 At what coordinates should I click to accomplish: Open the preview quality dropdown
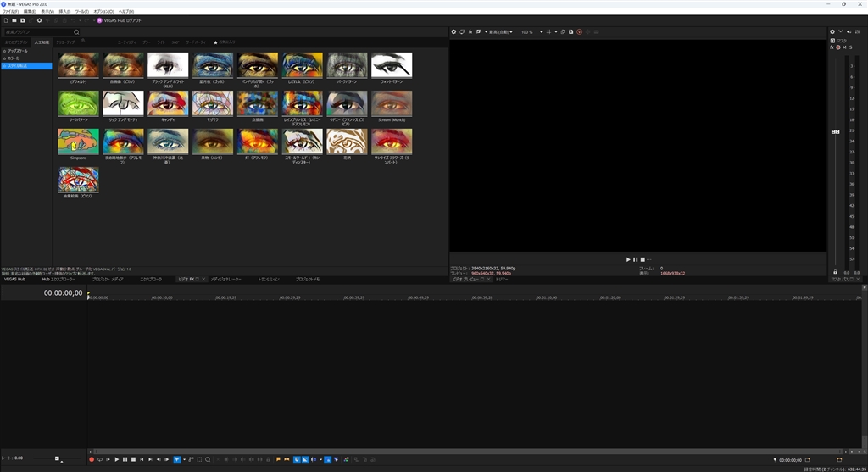499,32
